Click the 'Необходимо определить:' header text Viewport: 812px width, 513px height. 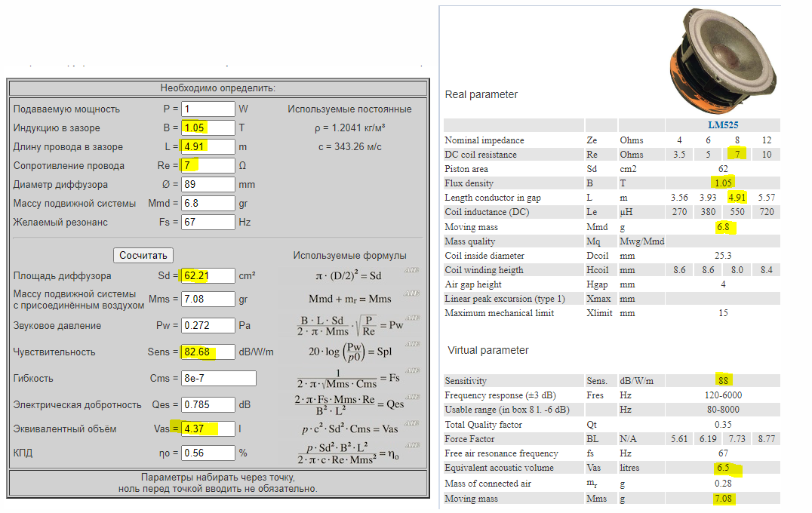218,88
